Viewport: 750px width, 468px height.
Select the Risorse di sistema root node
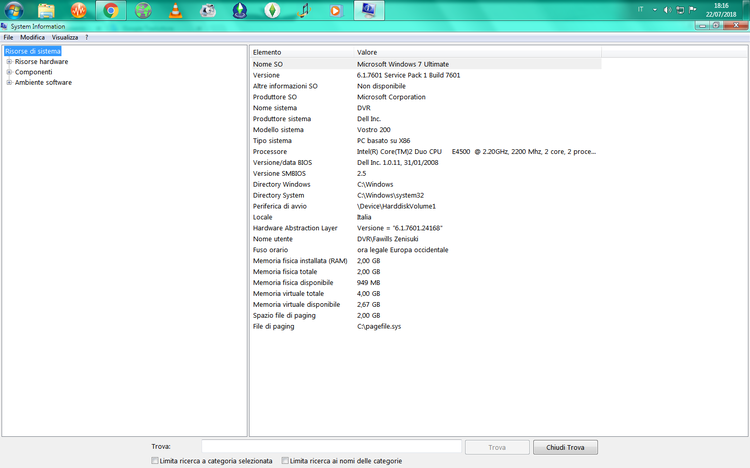tap(33, 51)
